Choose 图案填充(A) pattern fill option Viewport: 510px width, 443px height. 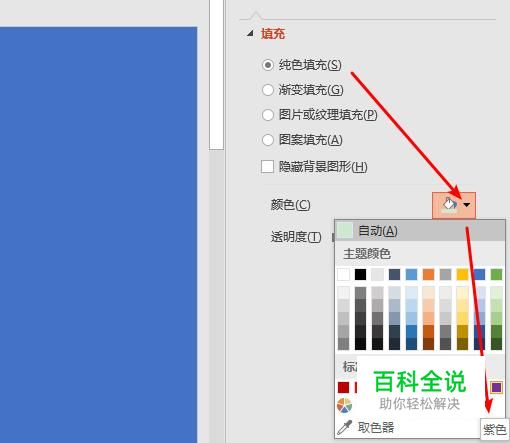tap(302, 140)
